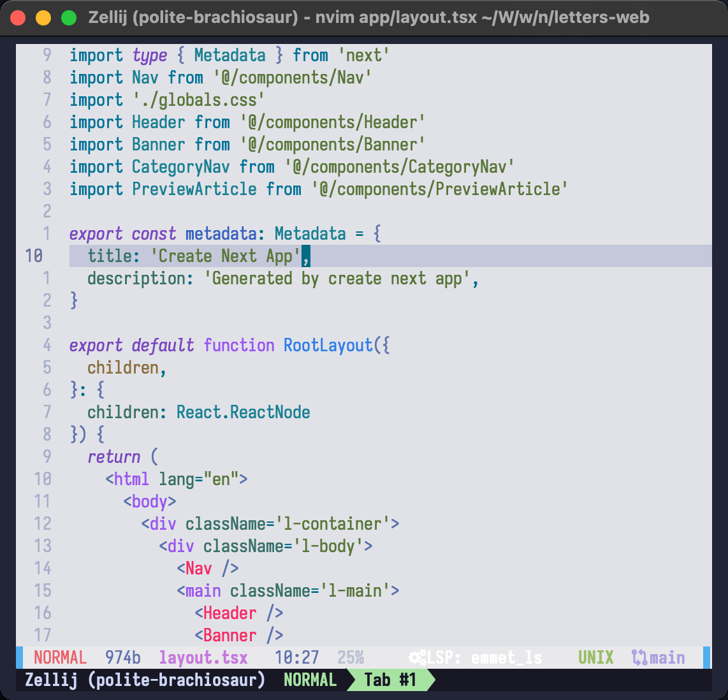Click the Zellij polite-brachiosaur session name
Viewport: 728px width, 700px height.
pyautogui.click(x=145, y=680)
